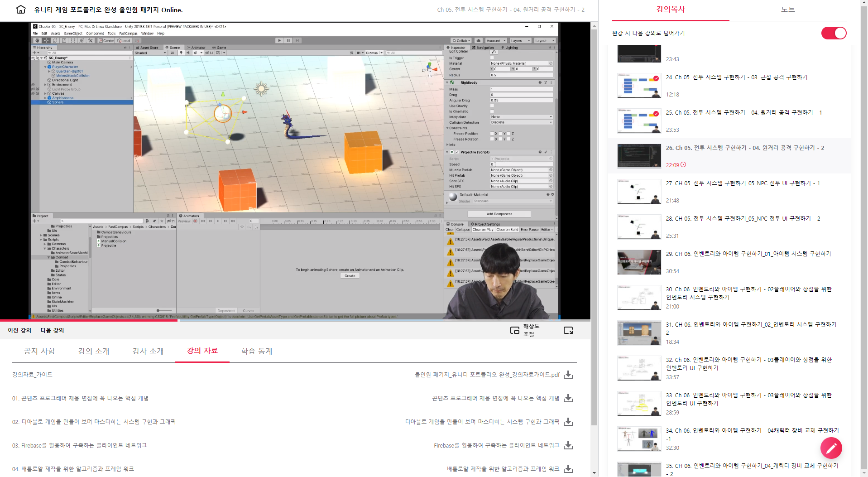Viewport: 868px width, 477px height.
Task: Download the 01. 콘텐츠 프로그래머 material file
Action: (568, 398)
